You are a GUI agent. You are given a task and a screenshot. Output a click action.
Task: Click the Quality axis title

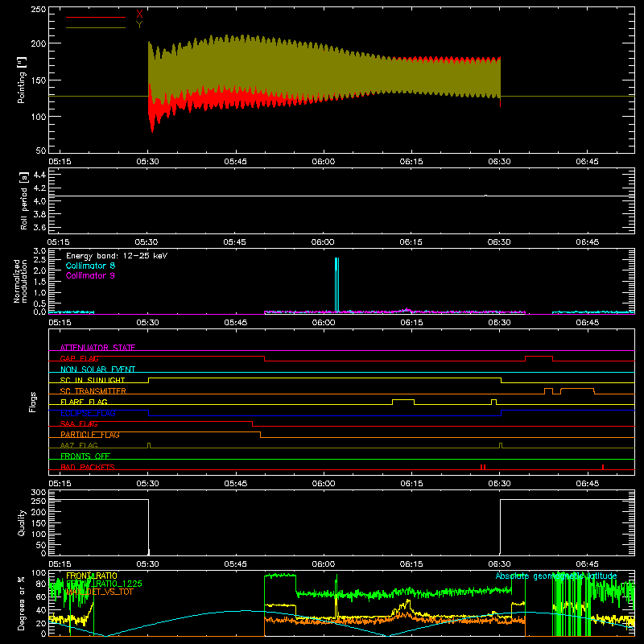pyautogui.click(x=22, y=522)
